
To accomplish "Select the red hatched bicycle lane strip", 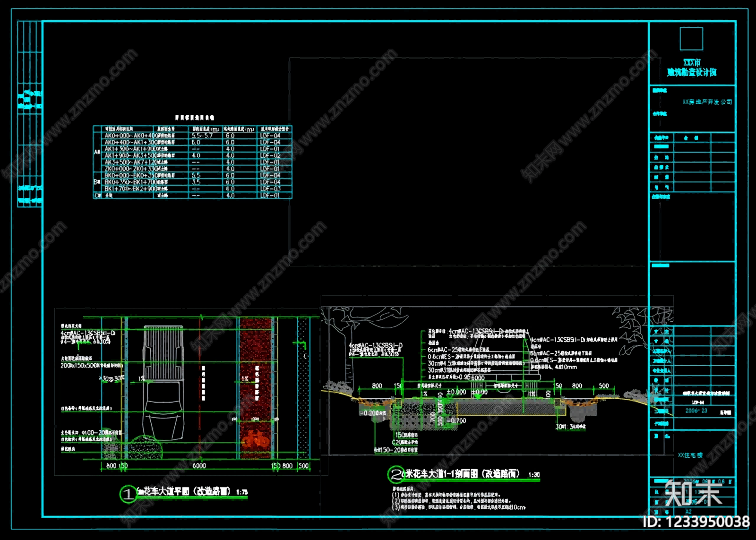I will [x=256, y=387].
